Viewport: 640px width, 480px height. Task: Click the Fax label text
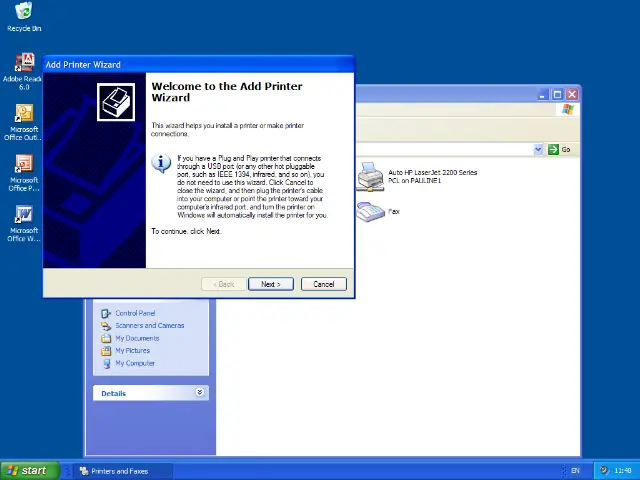pyautogui.click(x=394, y=211)
